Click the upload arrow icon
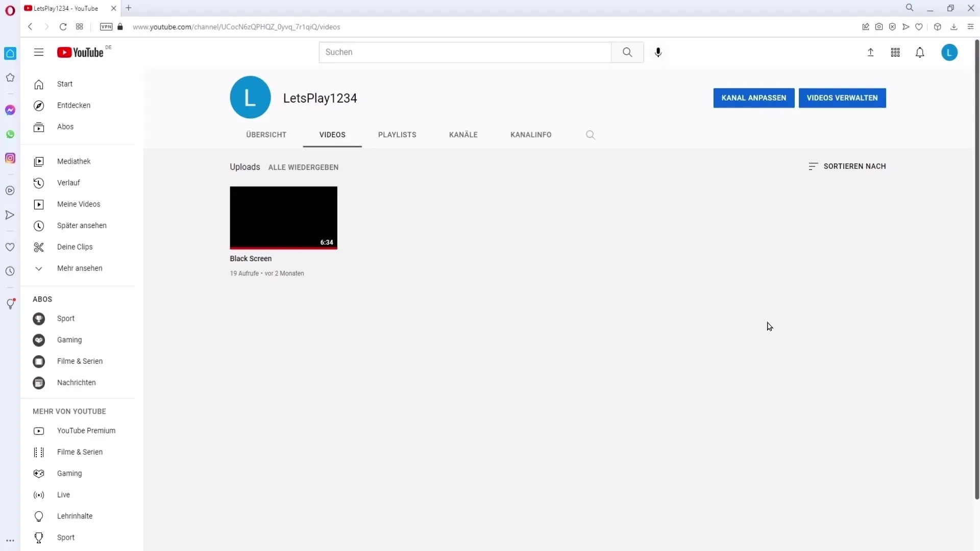The image size is (980, 551). [870, 52]
